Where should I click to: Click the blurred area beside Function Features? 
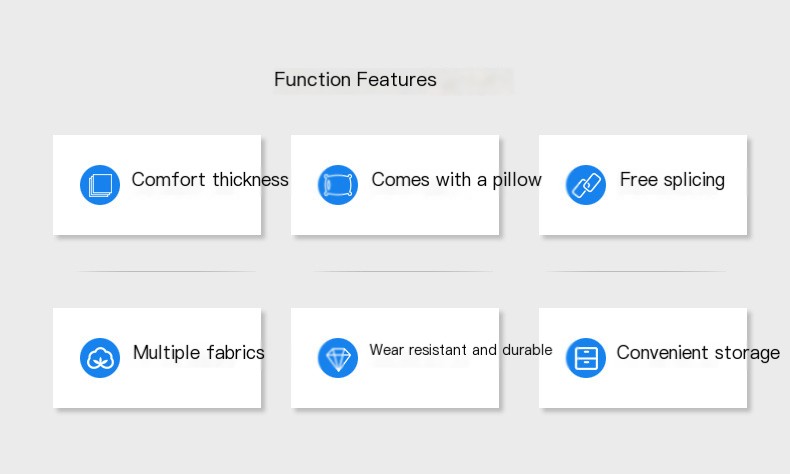pos(477,81)
